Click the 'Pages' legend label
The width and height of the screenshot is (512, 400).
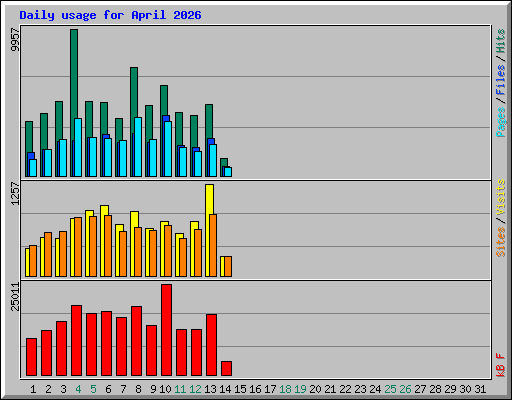click(x=501, y=122)
